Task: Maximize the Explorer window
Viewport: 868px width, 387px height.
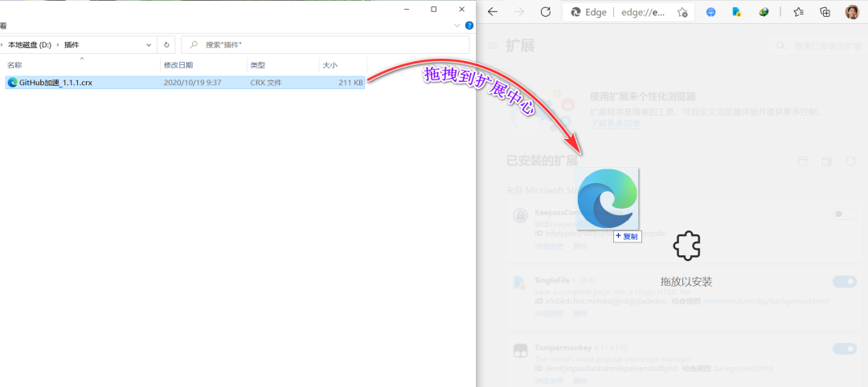Action: pyautogui.click(x=433, y=9)
